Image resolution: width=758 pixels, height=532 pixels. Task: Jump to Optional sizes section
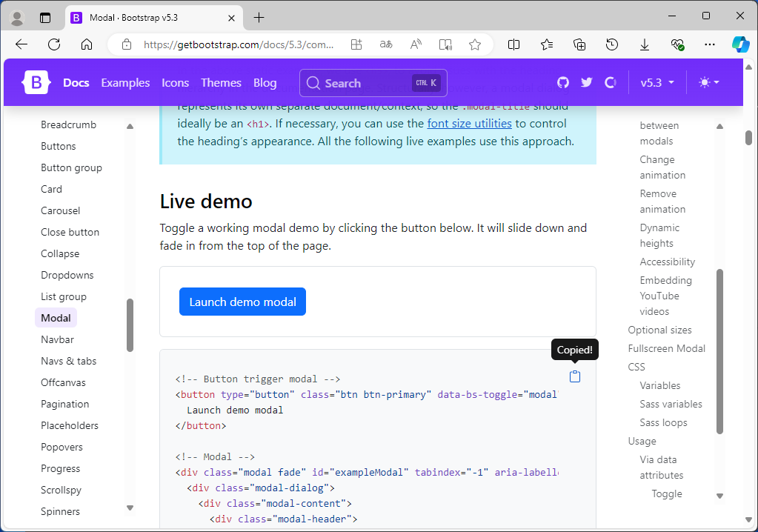(x=660, y=330)
